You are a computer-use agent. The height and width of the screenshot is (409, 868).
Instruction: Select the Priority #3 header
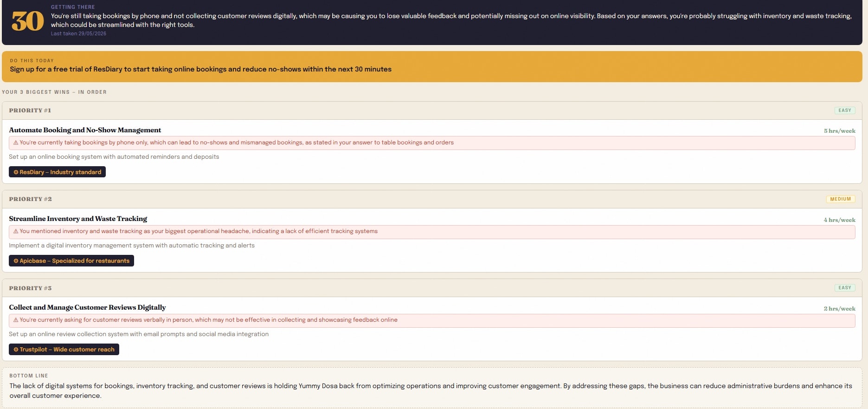(432, 288)
